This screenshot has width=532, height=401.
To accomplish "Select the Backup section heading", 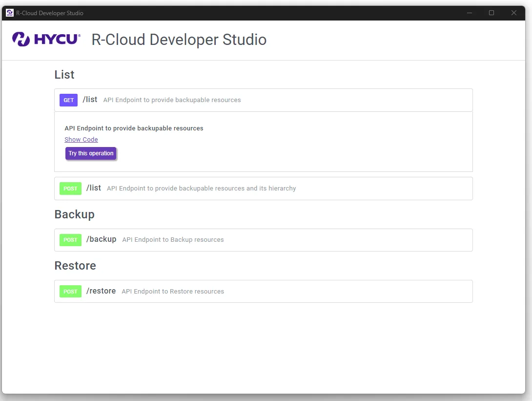I will (x=74, y=214).
